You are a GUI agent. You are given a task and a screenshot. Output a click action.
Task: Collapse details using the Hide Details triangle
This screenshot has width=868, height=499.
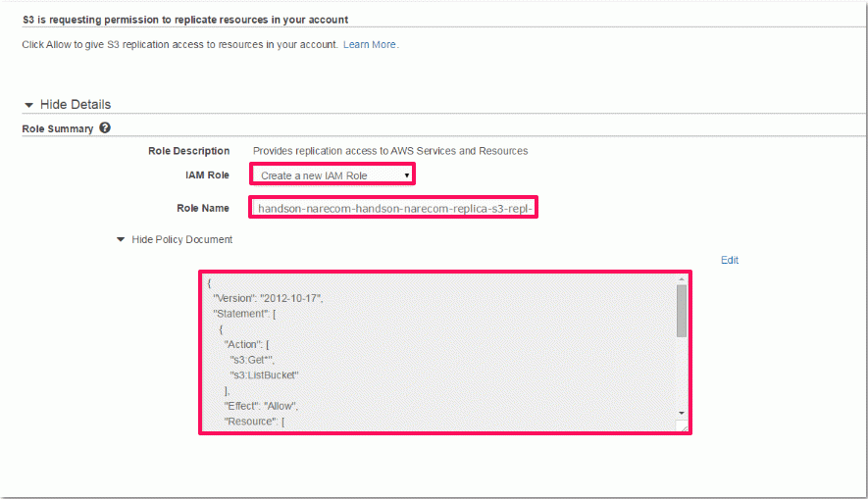click(28, 105)
